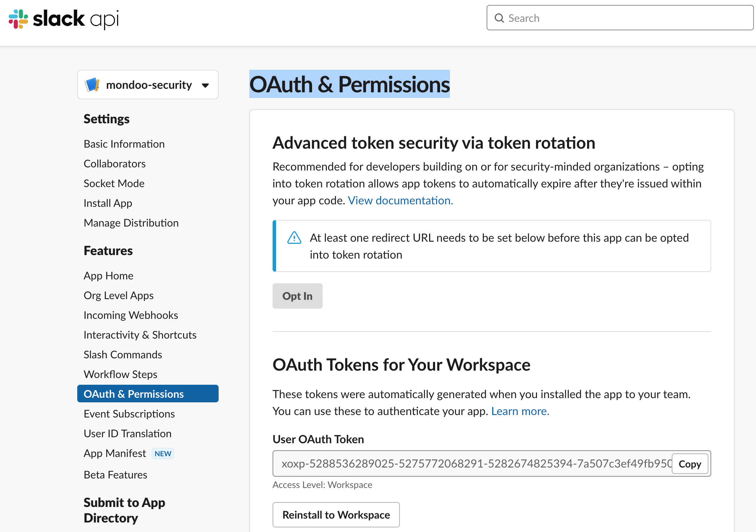This screenshot has width=756, height=532.
Task: Click the Learn more link
Action: click(x=520, y=411)
